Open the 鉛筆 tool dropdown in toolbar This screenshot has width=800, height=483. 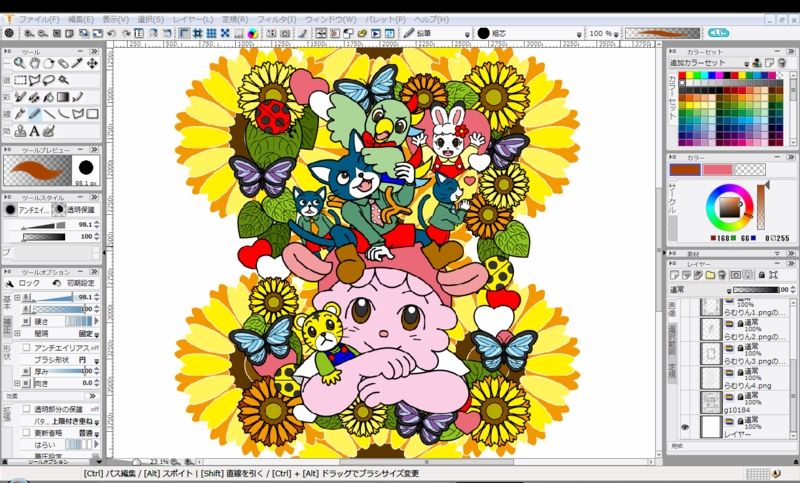pyautogui.click(x=467, y=34)
